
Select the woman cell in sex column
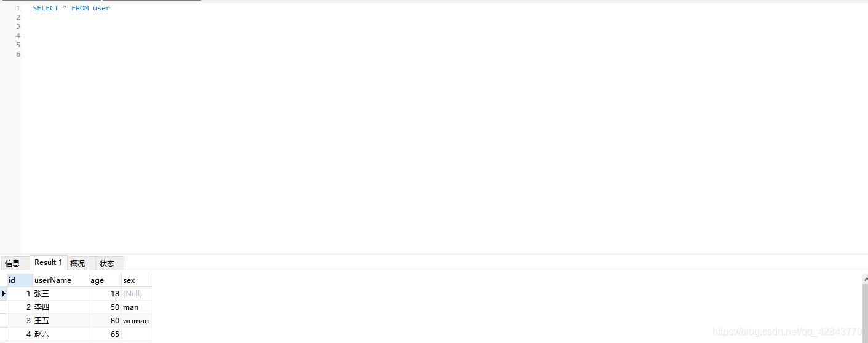click(x=136, y=321)
